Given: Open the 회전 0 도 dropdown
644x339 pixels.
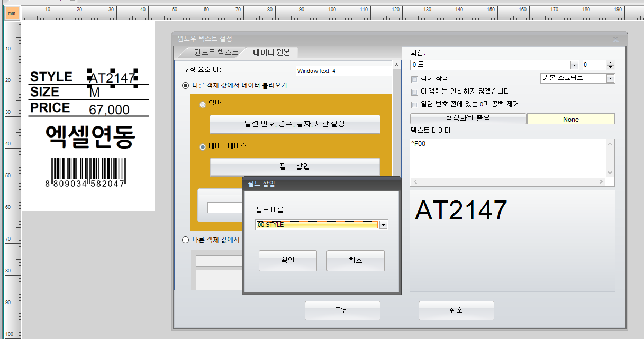Looking at the screenshot, I should click(574, 65).
